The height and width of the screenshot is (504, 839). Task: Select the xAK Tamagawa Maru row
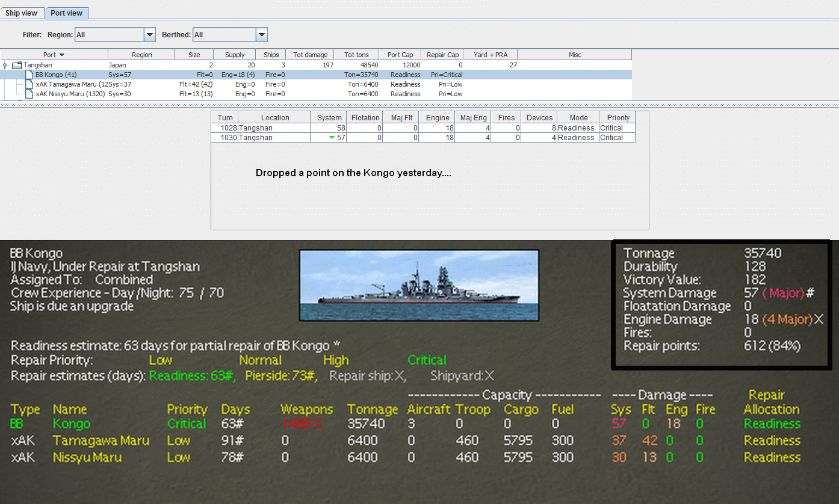click(316, 84)
